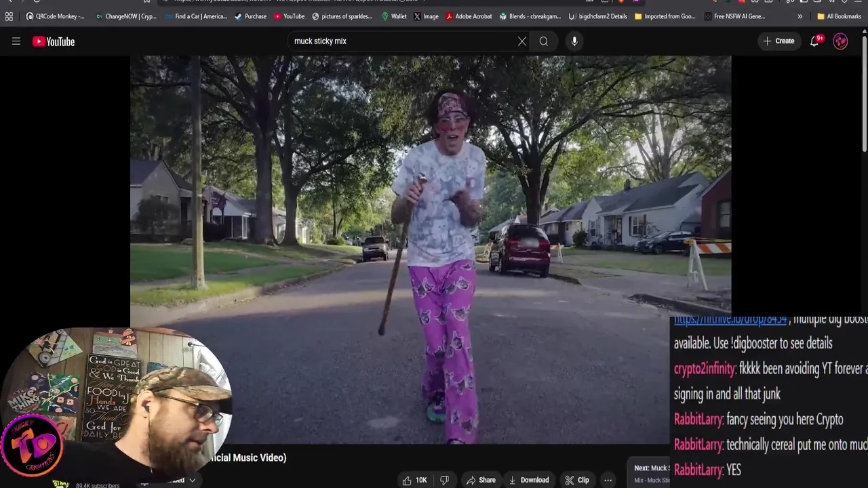Click the 89.4K subscribers text

pyautogui.click(x=98, y=485)
